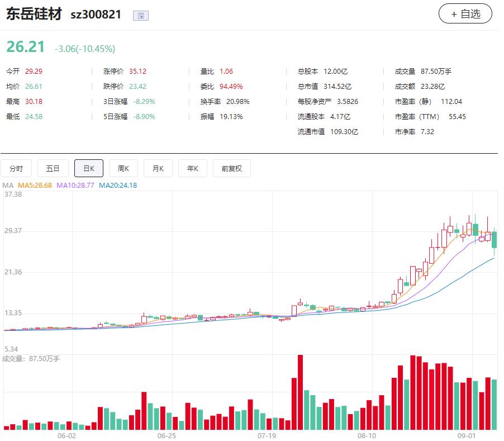Click 市盈率(静) value 112.04

click(x=451, y=102)
